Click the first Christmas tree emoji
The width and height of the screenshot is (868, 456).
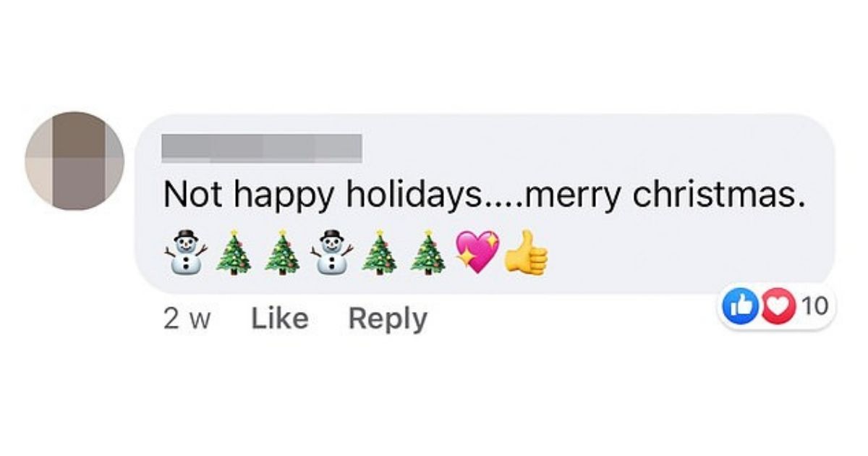pyautogui.click(x=234, y=253)
